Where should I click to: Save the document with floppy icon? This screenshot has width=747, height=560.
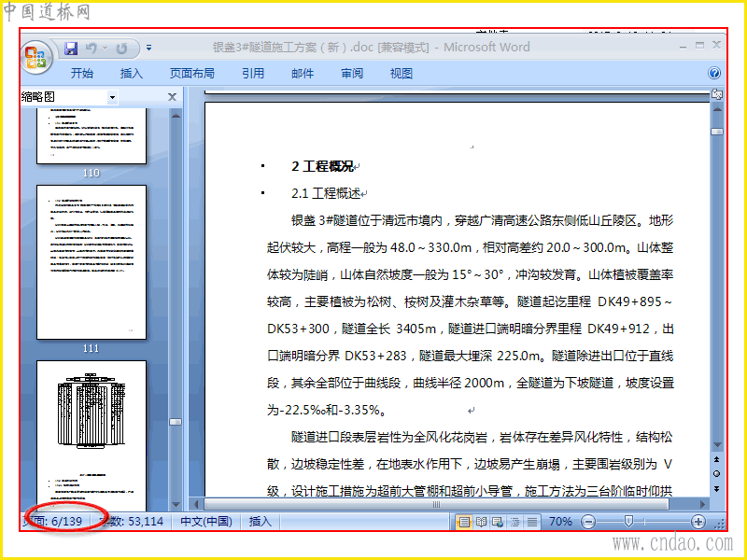pos(71,49)
